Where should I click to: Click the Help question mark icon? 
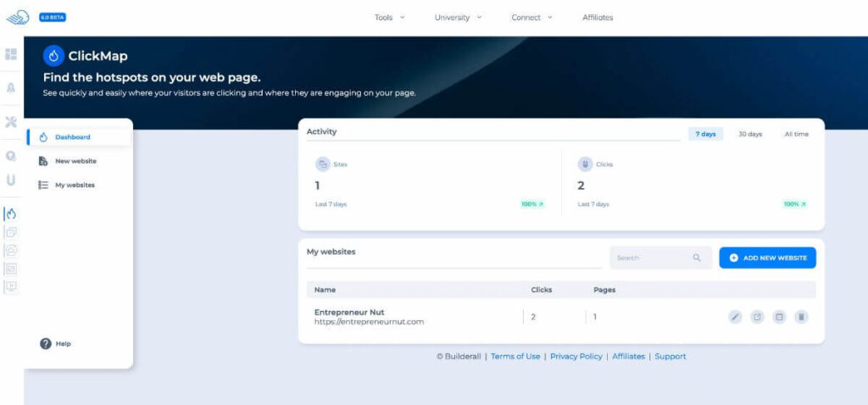pos(46,344)
